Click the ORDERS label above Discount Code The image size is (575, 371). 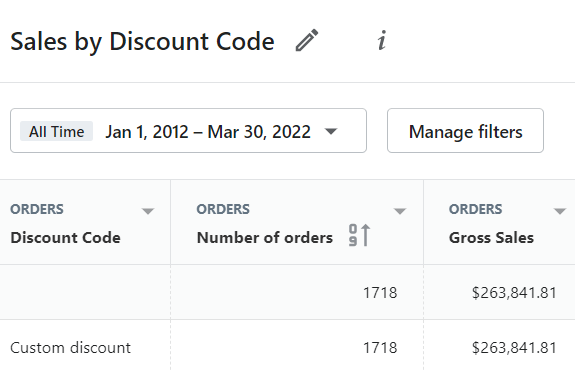(x=37, y=209)
